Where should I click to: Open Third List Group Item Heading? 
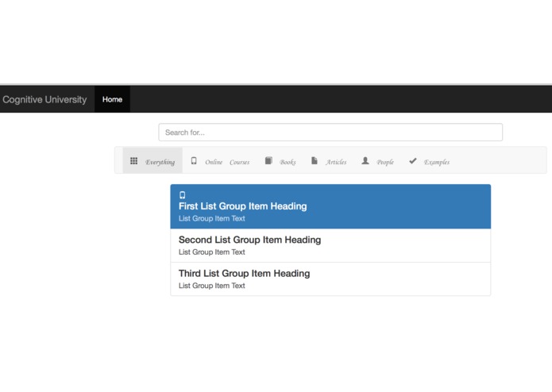(x=244, y=274)
